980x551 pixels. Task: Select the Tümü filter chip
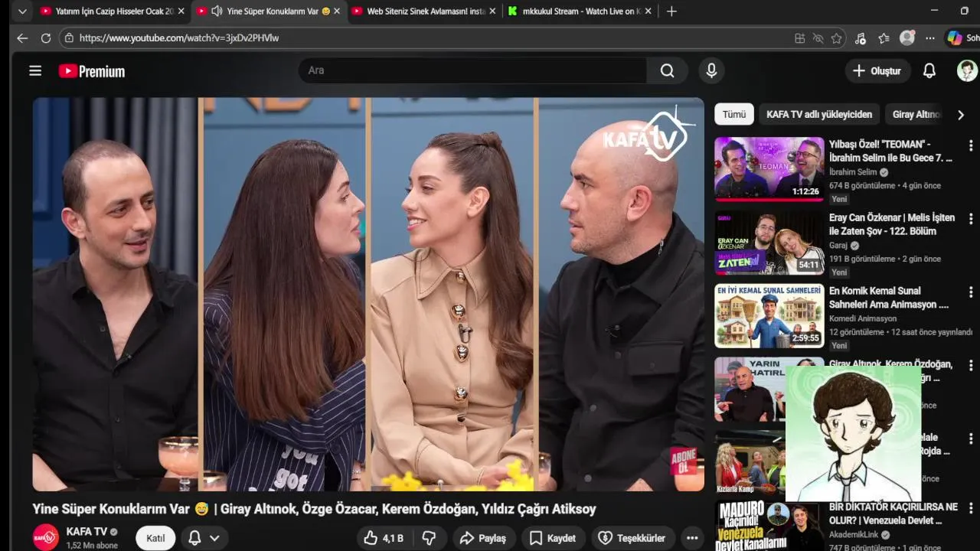tap(734, 115)
